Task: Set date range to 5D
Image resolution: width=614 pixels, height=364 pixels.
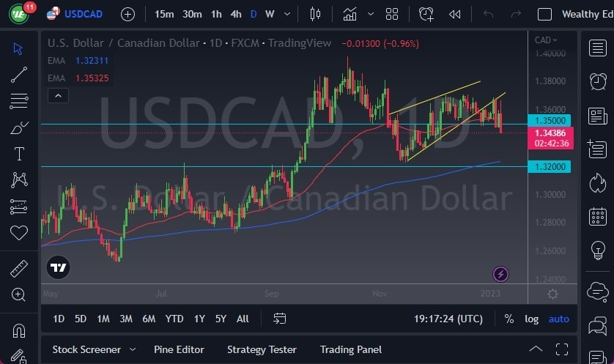Action: click(x=81, y=319)
